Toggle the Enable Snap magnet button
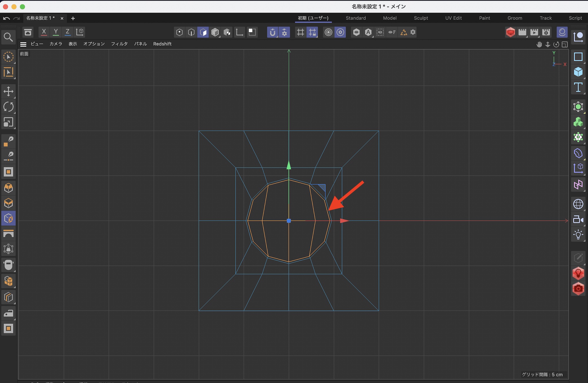Screen dimensions: 588x383 click(273, 32)
